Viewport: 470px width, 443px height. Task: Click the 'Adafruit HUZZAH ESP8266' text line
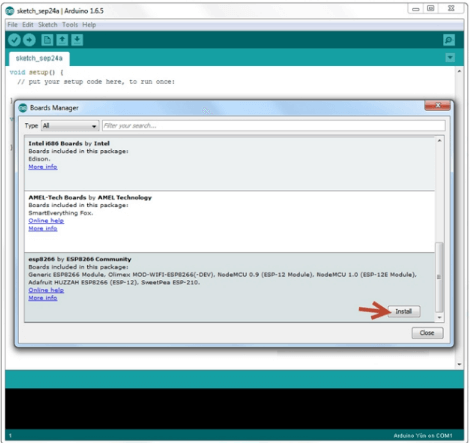(114, 282)
